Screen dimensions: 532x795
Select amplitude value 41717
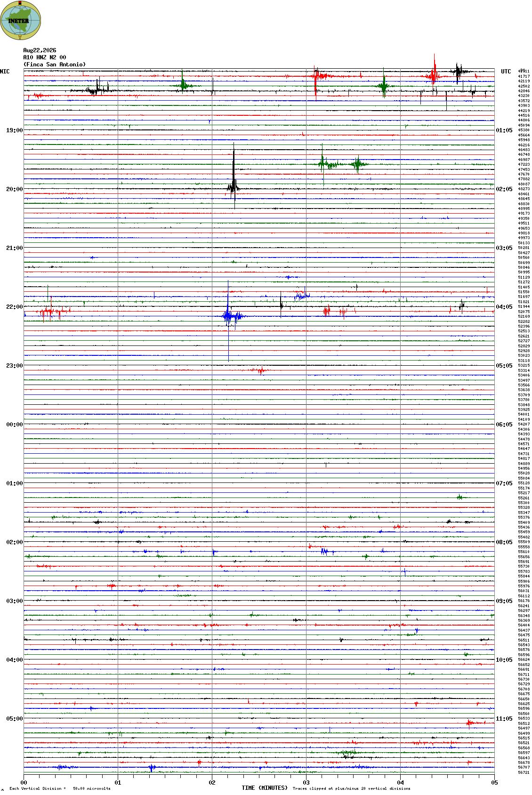[x=524, y=76]
